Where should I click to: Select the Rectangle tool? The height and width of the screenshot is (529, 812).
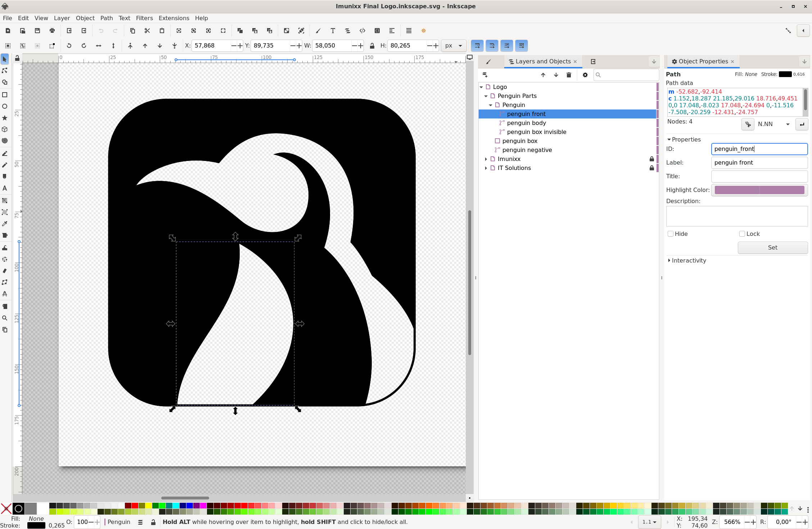pyautogui.click(x=5, y=95)
